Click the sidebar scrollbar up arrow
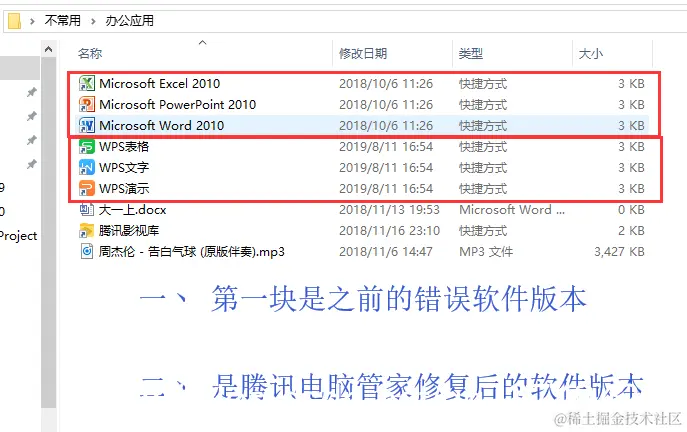The height and width of the screenshot is (432, 687). tap(49, 49)
